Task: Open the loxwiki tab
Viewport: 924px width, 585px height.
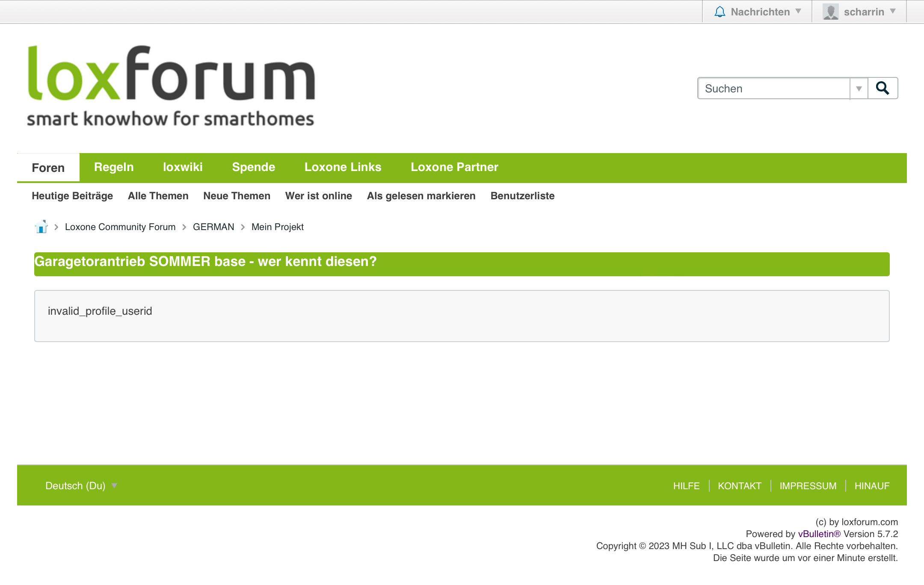Action: [x=183, y=167]
